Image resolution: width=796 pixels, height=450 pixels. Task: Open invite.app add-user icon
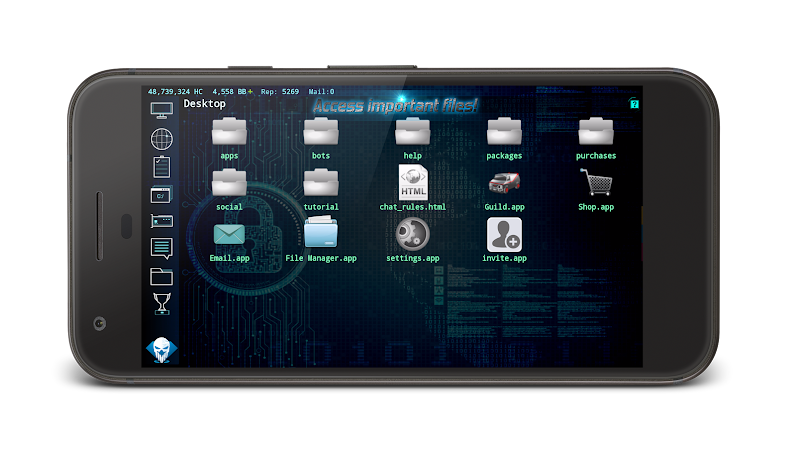pyautogui.click(x=504, y=235)
